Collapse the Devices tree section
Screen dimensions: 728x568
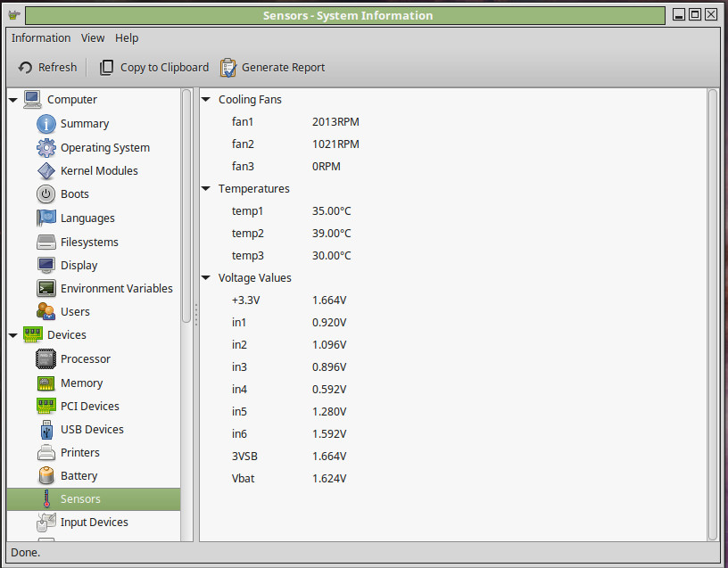tap(13, 336)
